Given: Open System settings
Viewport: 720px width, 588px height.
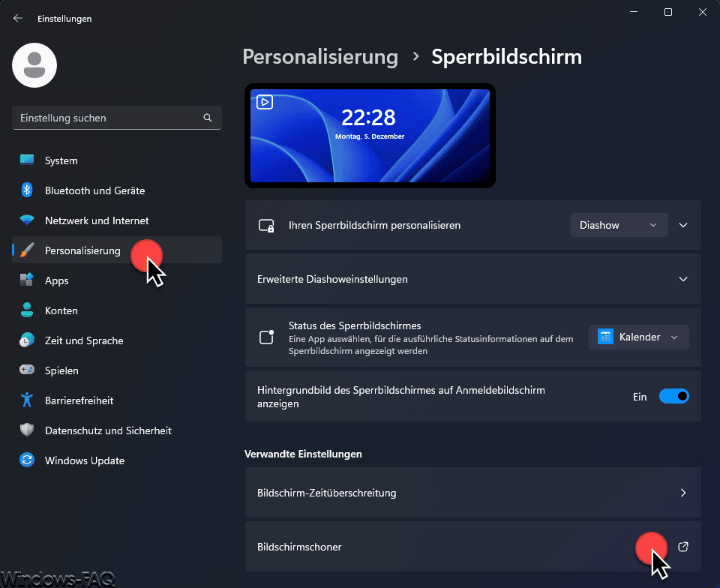Looking at the screenshot, I should pyautogui.click(x=117, y=160).
